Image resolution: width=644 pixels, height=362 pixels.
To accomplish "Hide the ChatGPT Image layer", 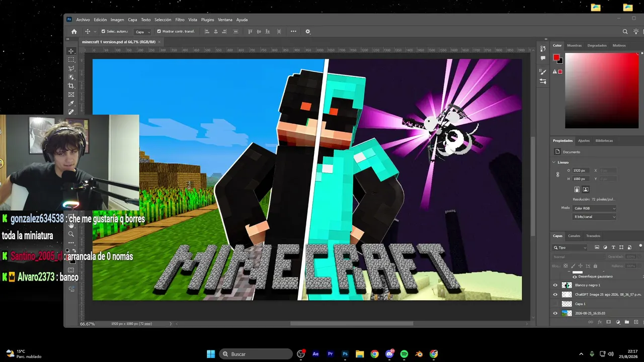I will click(x=555, y=295).
